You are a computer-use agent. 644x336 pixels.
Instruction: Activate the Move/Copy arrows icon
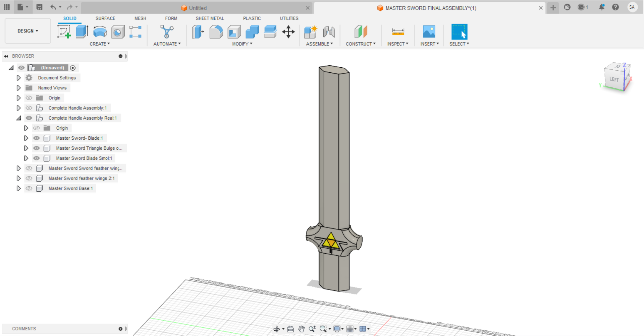click(288, 32)
